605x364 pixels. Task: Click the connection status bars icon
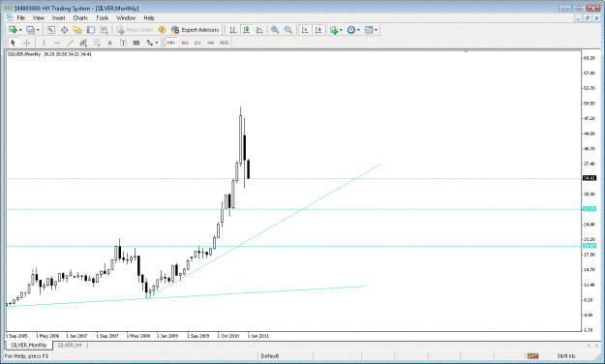pyautogui.click(x=532, y=356)
